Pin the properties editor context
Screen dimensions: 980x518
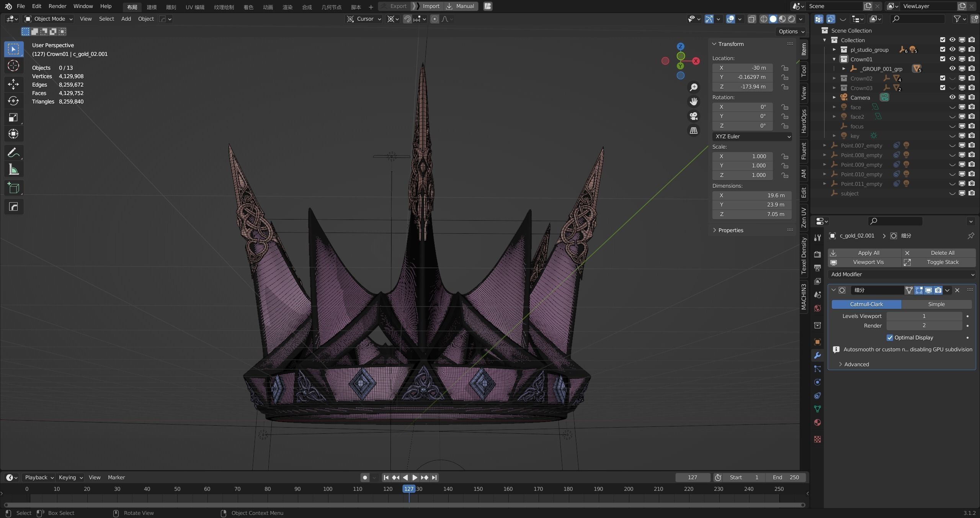click(x=971, y=236)
